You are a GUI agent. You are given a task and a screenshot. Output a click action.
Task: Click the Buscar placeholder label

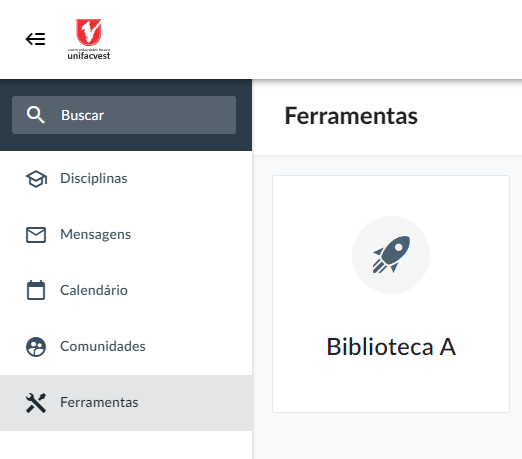[x=82, y=115]
